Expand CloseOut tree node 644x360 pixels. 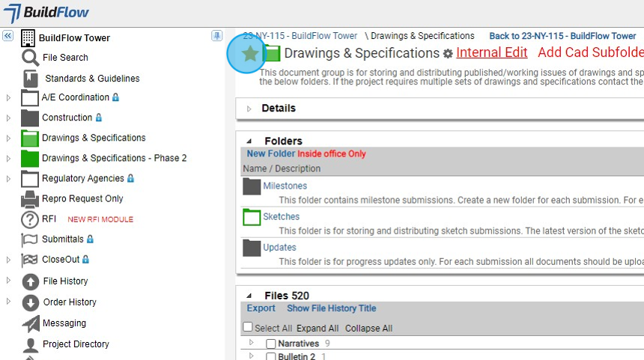tap(8, 260)
